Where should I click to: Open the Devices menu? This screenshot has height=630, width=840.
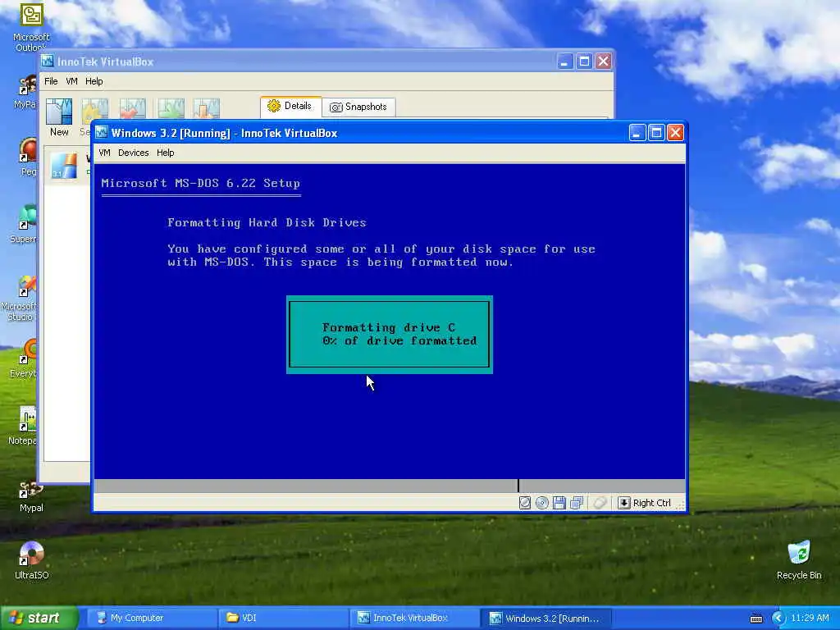pos(134,153)
